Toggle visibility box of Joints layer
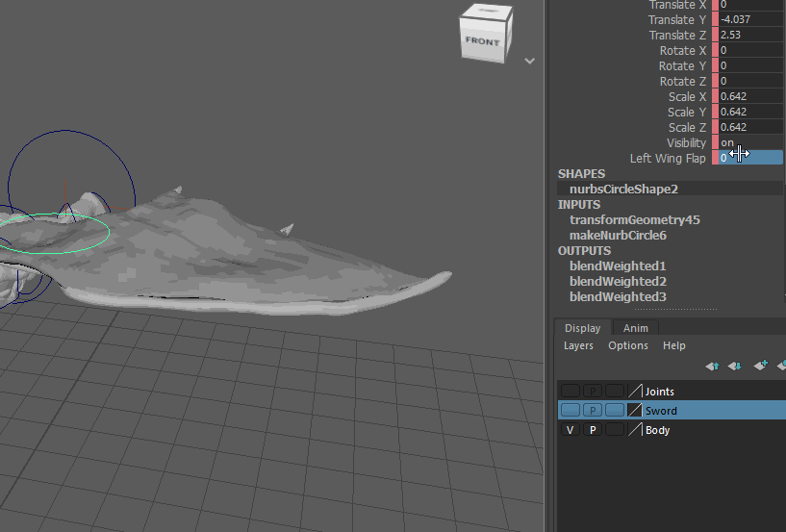 [x=570, y=392]
